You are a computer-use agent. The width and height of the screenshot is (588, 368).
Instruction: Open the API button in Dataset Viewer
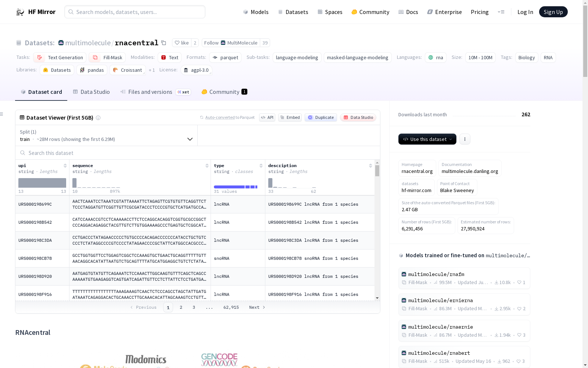267,117
